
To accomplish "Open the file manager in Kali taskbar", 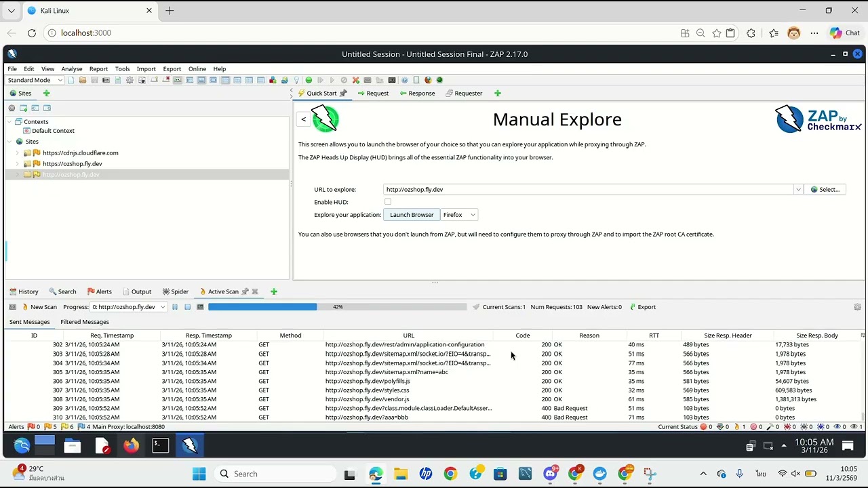I will 73,445.
